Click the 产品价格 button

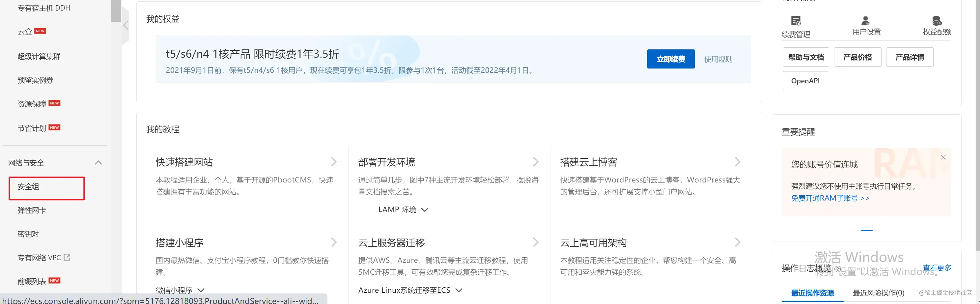tap(857, 57)
